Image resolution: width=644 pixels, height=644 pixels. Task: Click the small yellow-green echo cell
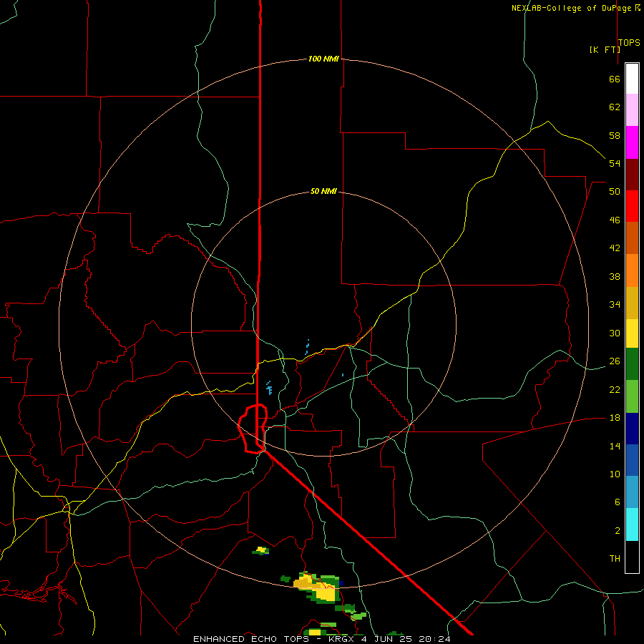point(260,550)
